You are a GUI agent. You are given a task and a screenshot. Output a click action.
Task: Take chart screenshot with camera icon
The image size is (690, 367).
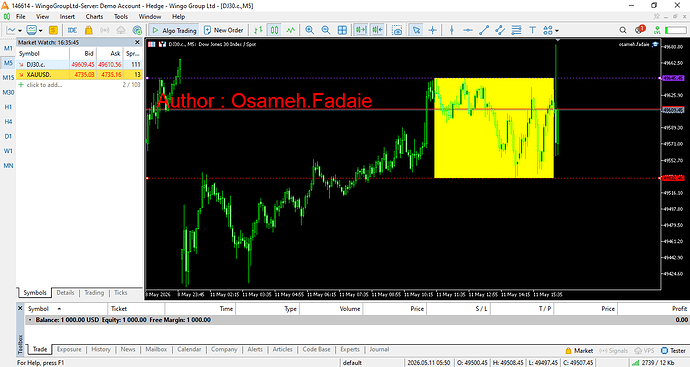pos(397,30)
